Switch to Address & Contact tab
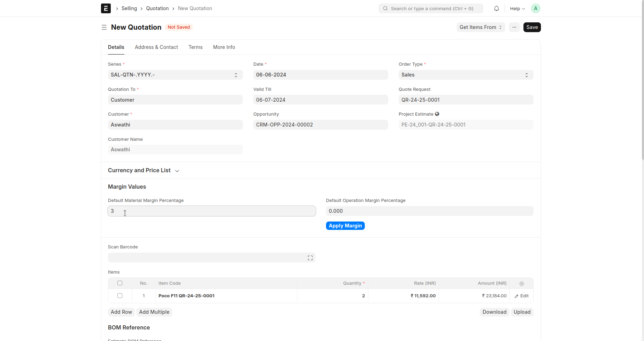The image size is (644, 341). click(156, 47)
